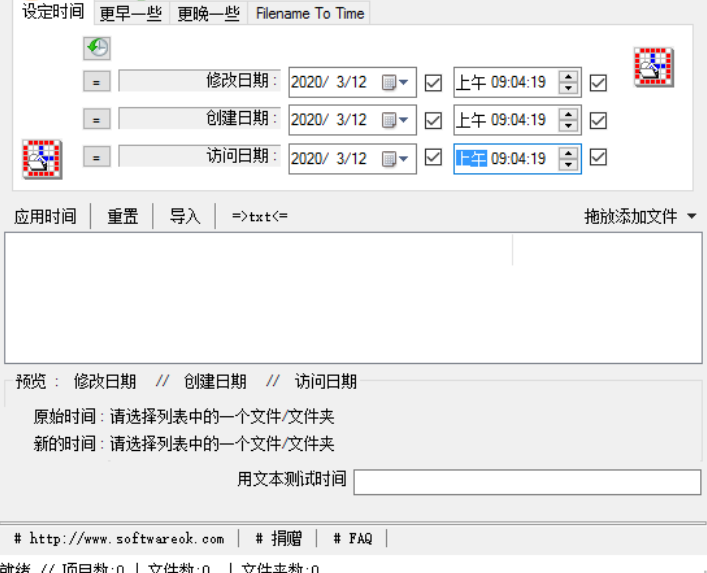Screen dimensions: 707x573
Task: Increase the 创建日期 time with up spinner
Action: pos(568,115)
